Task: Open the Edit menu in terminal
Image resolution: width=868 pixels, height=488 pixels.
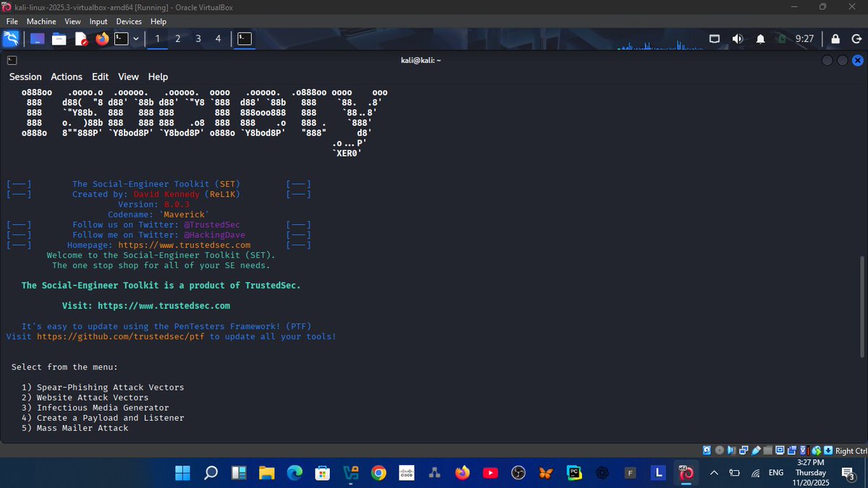Action: [x=101, y=77]
